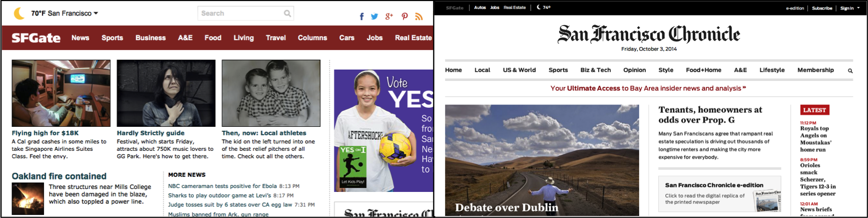Click the Flying high for $18K headline

46,133
